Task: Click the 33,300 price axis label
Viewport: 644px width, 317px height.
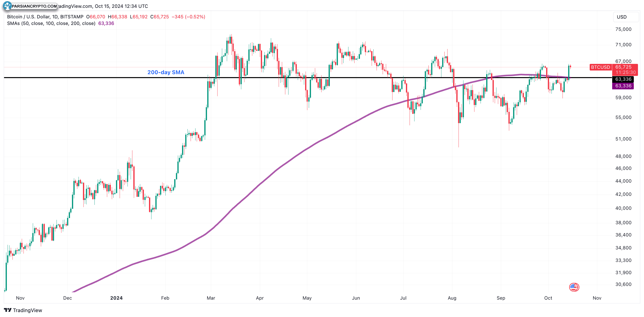Action: point(623,260)
